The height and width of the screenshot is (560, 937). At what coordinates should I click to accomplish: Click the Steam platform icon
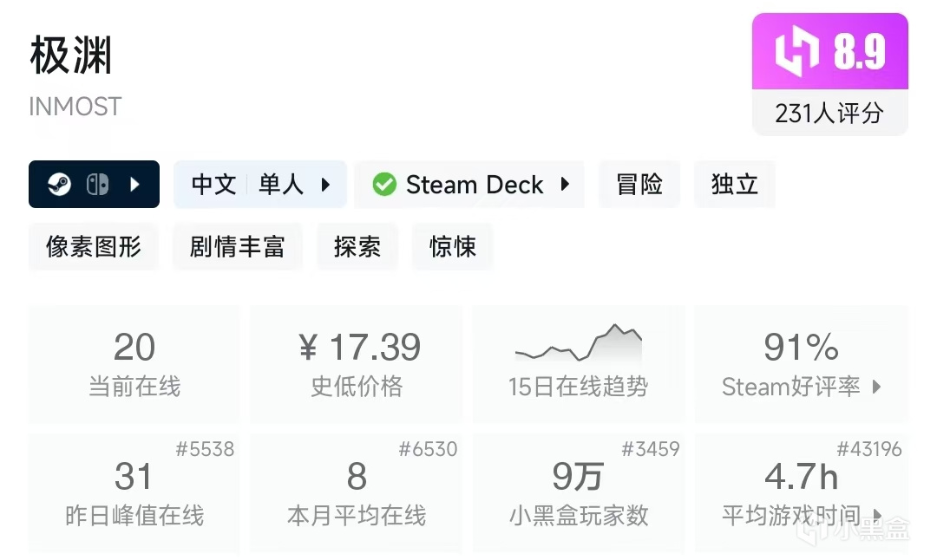(x=59, y=185)
